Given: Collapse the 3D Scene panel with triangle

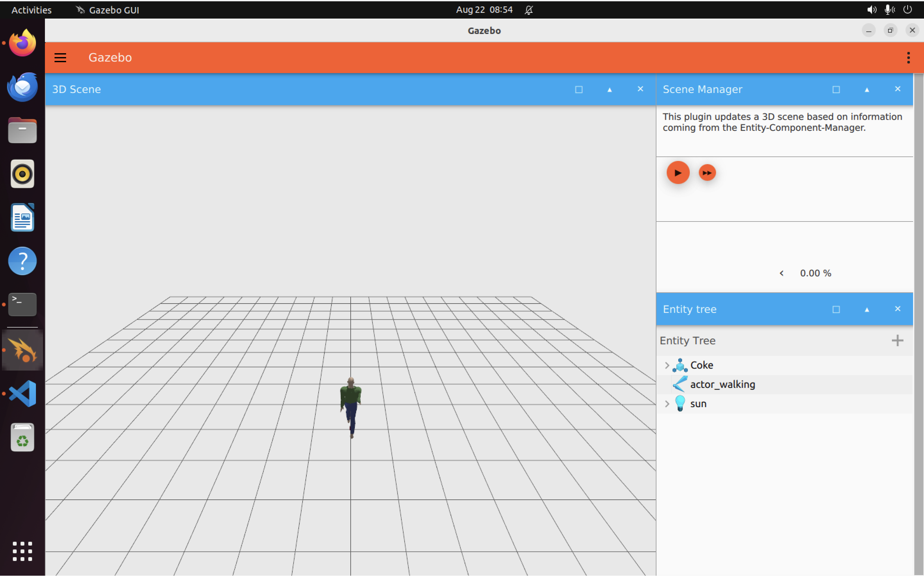Looking at the screenshot, I should pos(609,90).
